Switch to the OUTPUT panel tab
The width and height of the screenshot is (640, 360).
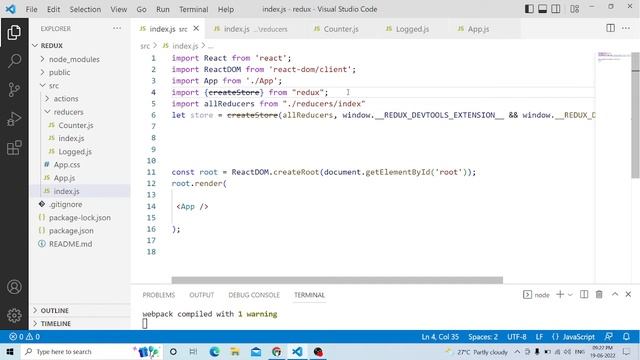202,295
